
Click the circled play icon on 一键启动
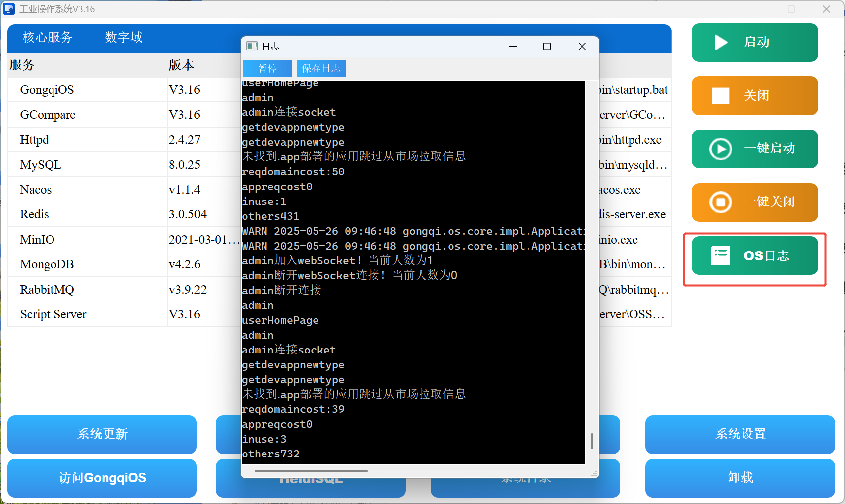tap(721, 149)
